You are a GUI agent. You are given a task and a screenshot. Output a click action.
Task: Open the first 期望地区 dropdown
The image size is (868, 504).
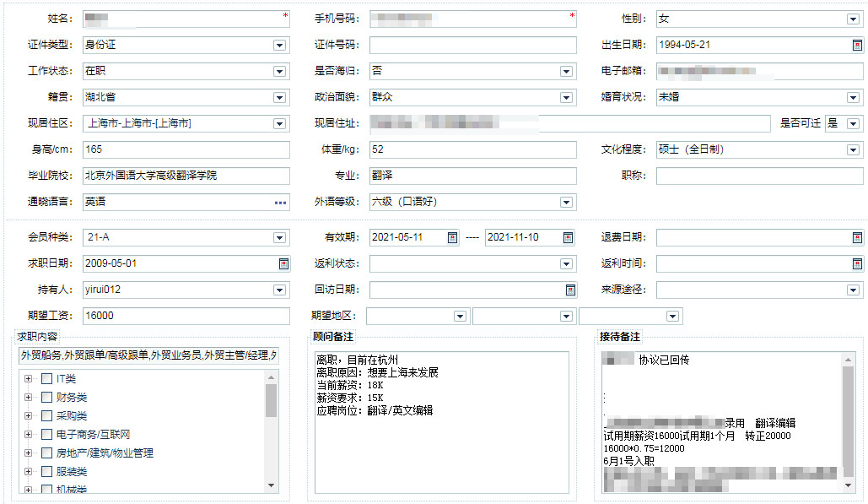pos(460,317)
